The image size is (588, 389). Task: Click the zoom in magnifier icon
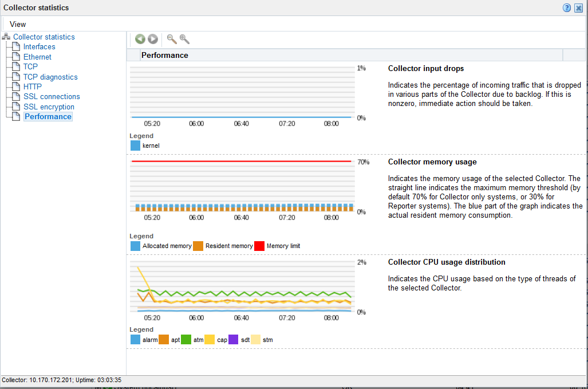click(x=184, y=39)
